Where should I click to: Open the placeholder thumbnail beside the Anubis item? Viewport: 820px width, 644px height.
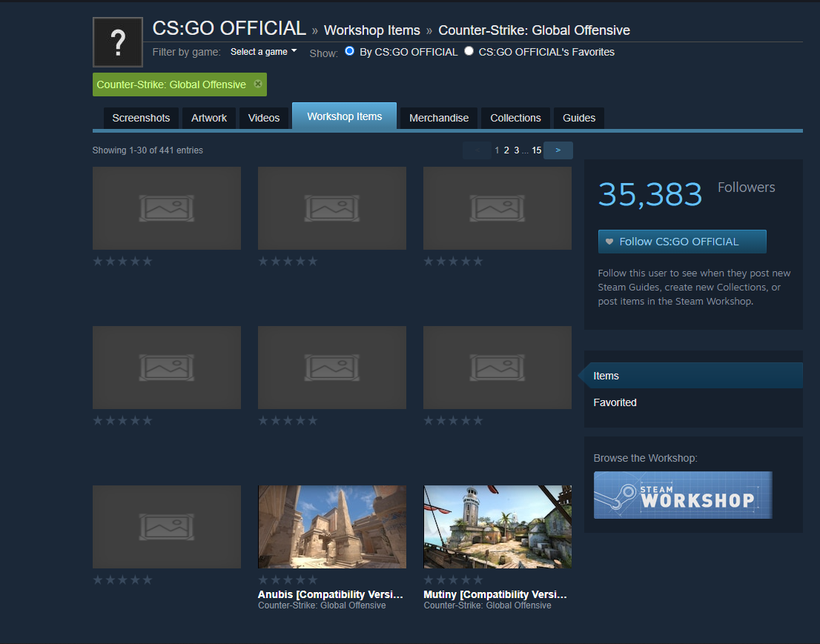[x=167, y=526]
